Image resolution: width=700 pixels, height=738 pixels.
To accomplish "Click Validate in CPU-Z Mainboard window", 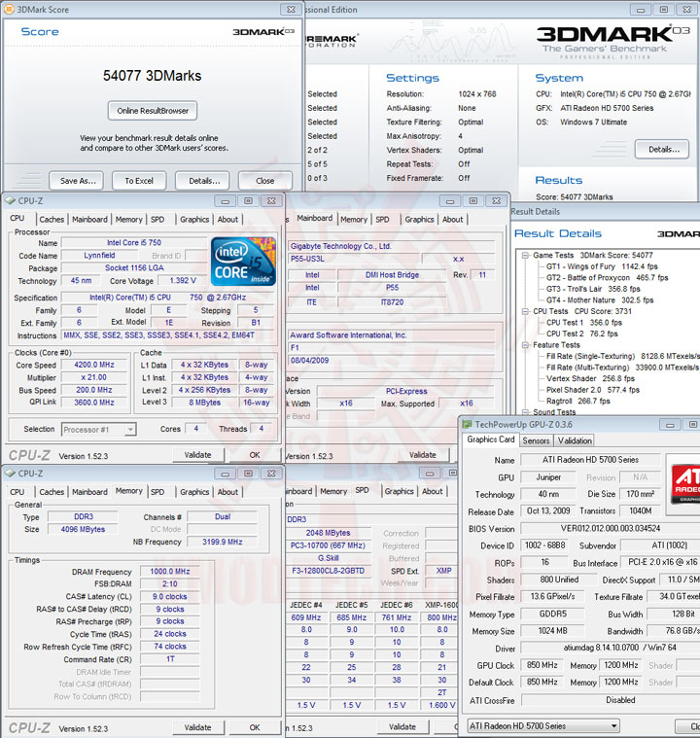I will coord(422,455).
